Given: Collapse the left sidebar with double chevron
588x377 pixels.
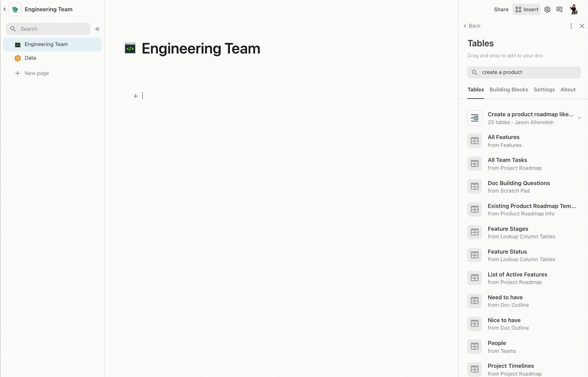Looking at the screenshot, I should tap(97, 29).
